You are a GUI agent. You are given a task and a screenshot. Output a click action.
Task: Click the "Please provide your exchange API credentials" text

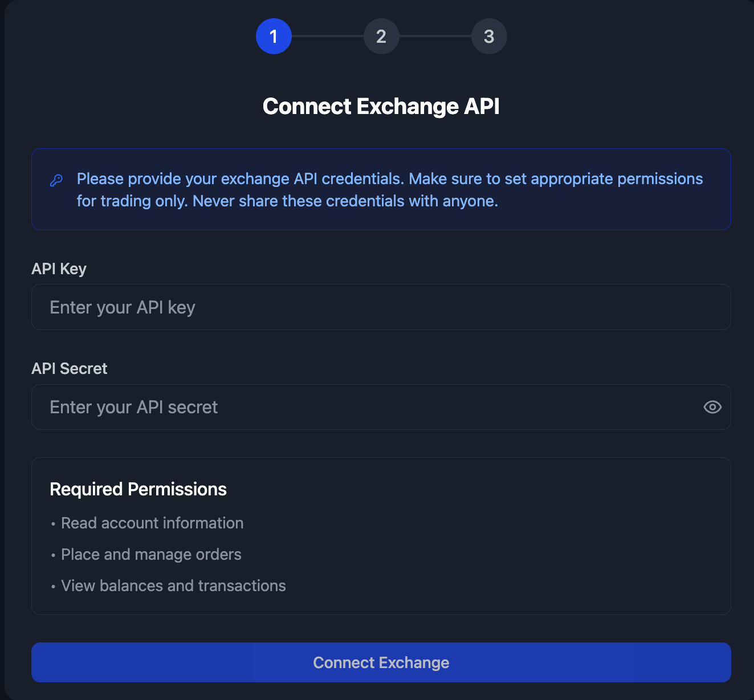(x=240, y=179)
